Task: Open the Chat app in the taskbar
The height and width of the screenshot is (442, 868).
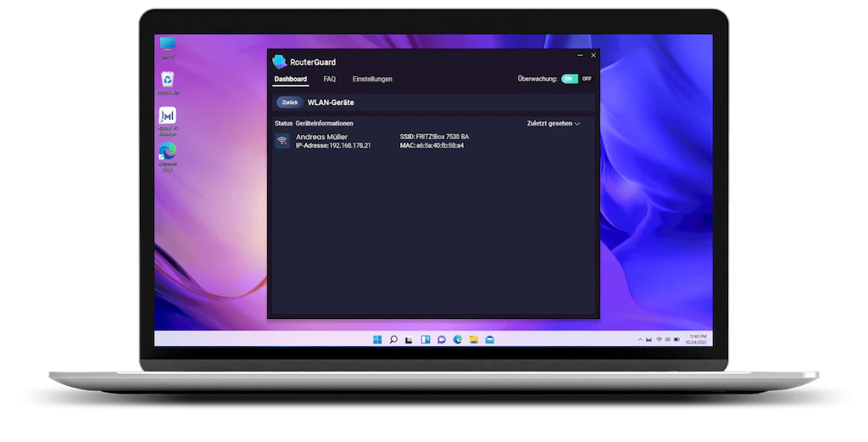Action: point(441,339)
